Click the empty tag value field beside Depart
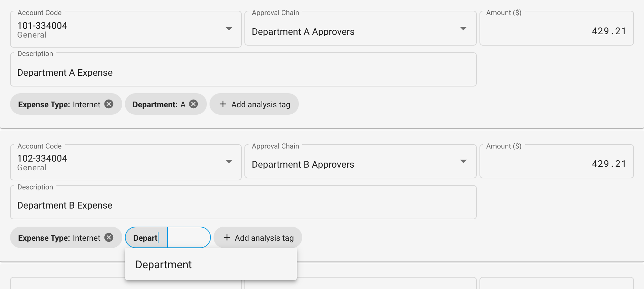 point(189,238)
